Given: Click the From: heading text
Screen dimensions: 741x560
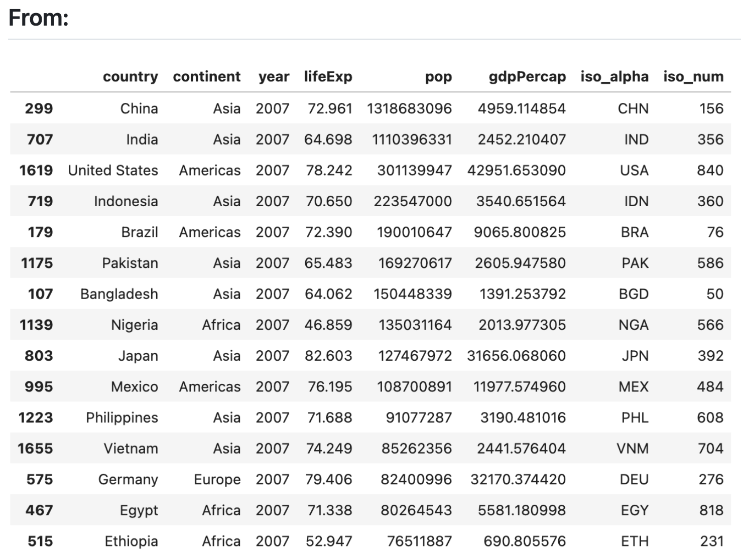Looking at the screenshot, I should 39,18.
